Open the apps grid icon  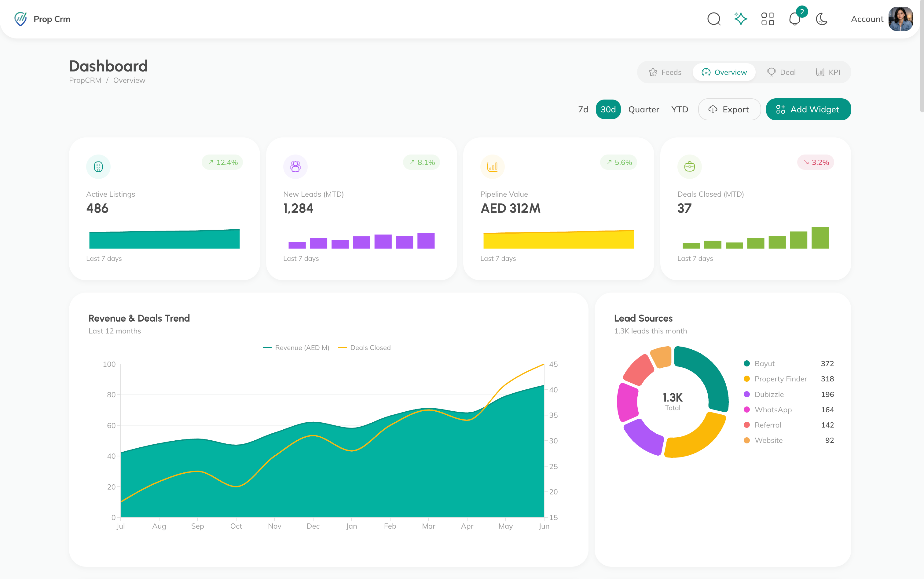point(768,19)
